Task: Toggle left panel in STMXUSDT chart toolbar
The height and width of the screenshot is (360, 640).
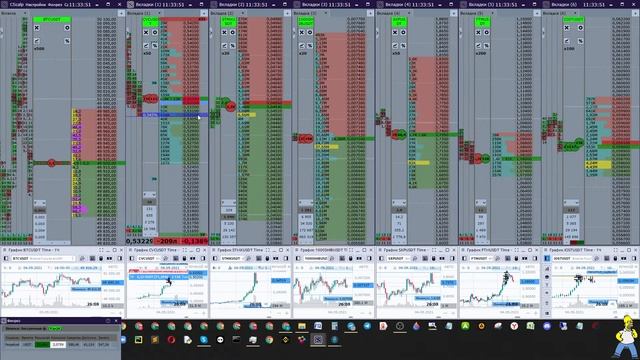Action: (x=215, y=258)
